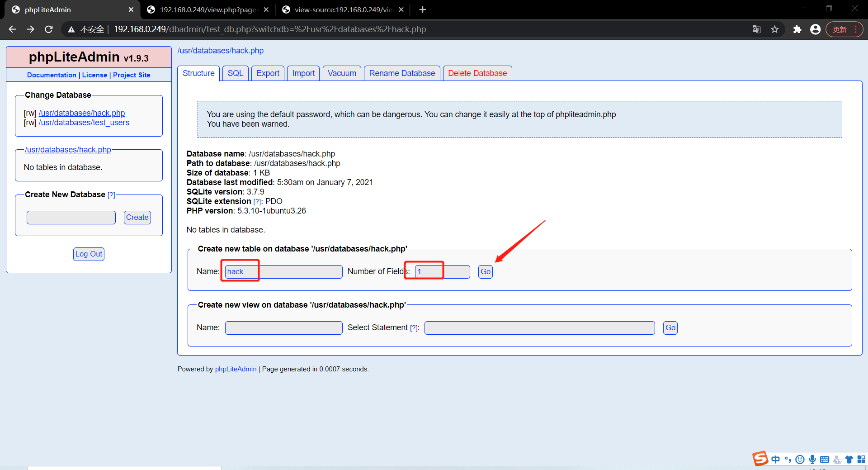Toggle the IME punctuation mode icon

pyautogui.click(x=788, y=460)
